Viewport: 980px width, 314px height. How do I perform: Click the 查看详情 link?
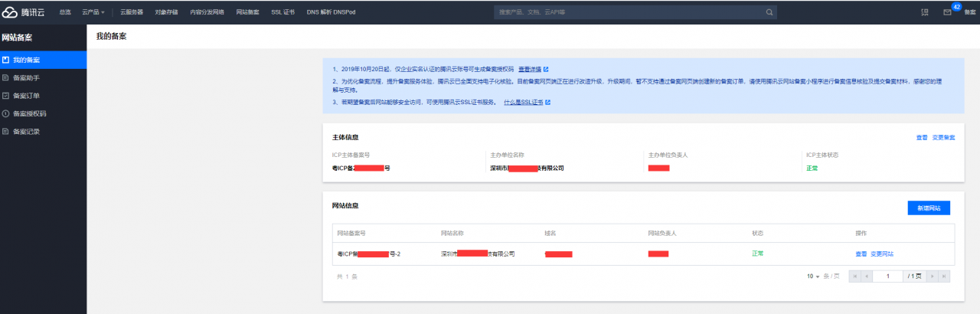point(529,69)
